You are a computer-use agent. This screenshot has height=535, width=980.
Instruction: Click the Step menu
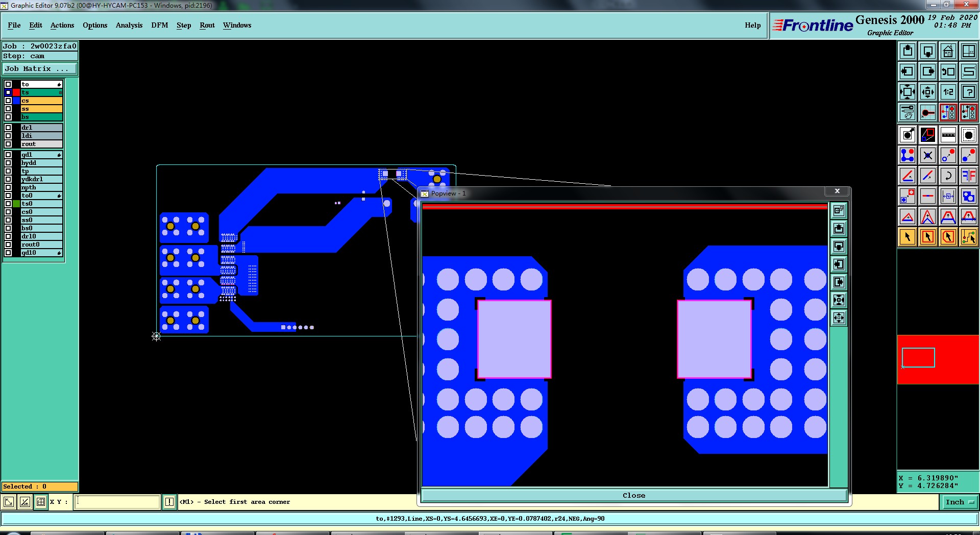tap(184, 25)
